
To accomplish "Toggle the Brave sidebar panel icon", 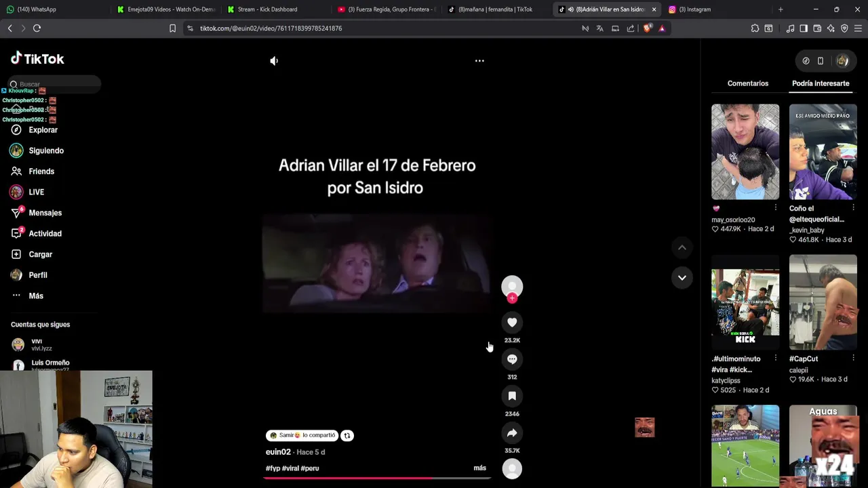I will point(804,28).
